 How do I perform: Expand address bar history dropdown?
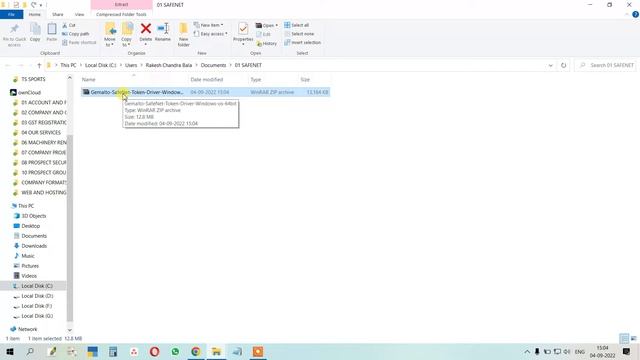point(550,65)
